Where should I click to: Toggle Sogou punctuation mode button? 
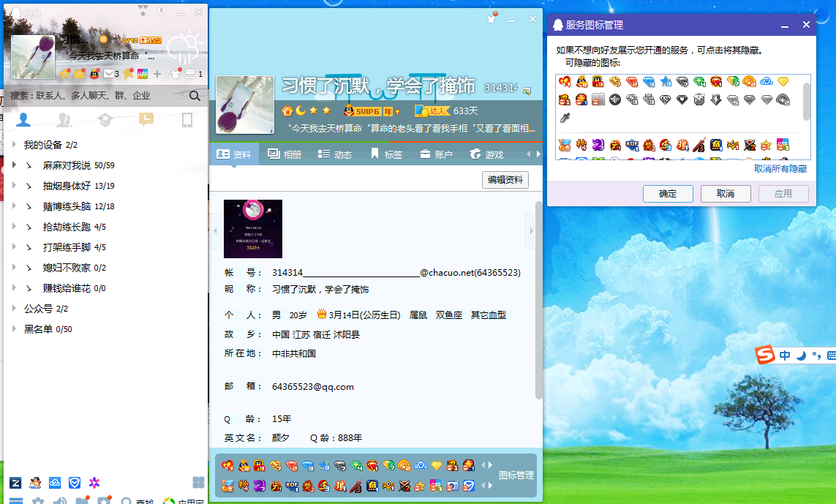(816, 356)
